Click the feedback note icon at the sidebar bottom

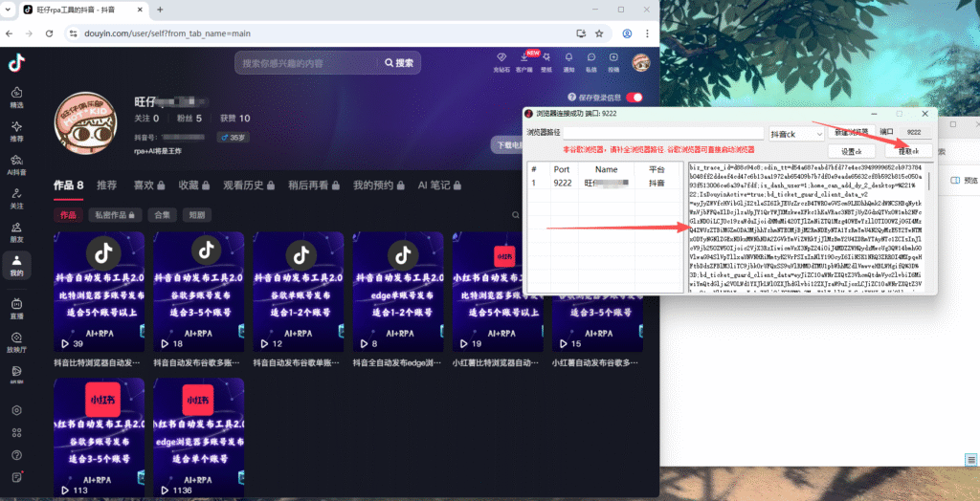(x=16, y=477)
